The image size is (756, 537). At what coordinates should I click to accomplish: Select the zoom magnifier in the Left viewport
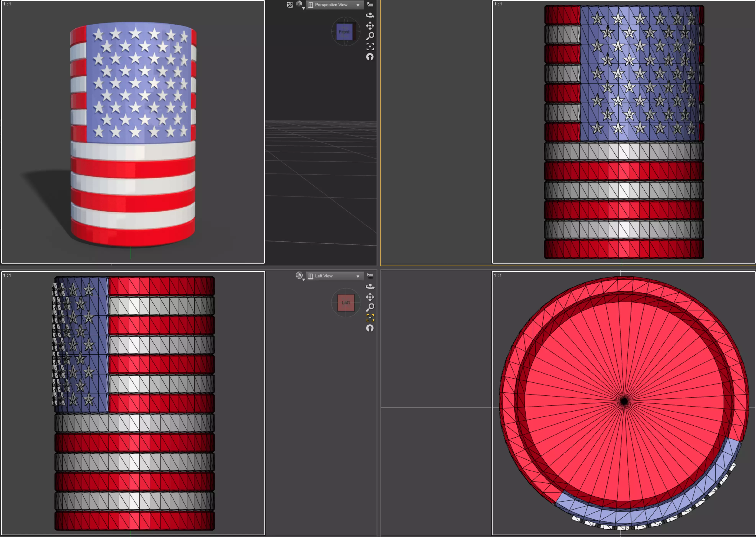pyautogui.click(x=370, y=307)
